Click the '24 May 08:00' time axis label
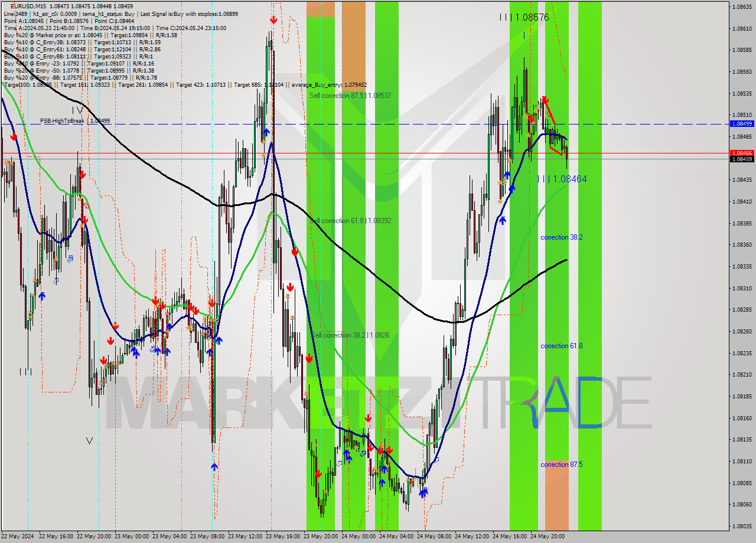The height and width of the screenshot is (543, 756). point(434,537)
